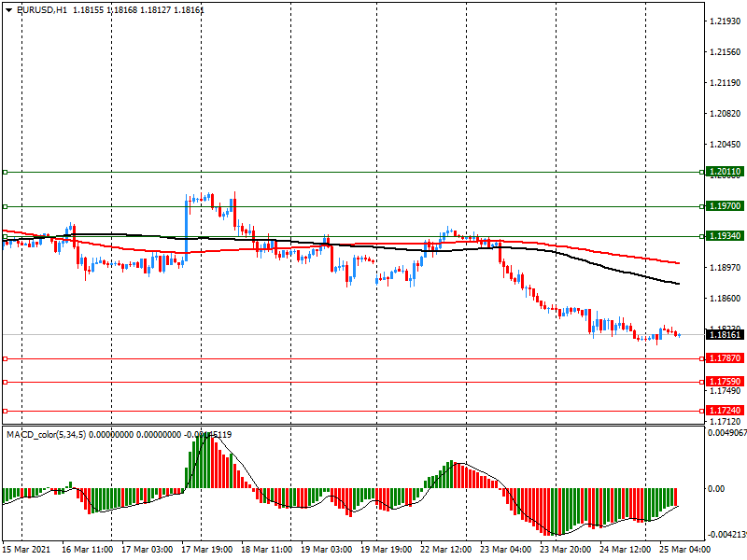Select the green 1.20110 price level label
This screenshot has width=747, height=560.
click(x=725, y=173)
